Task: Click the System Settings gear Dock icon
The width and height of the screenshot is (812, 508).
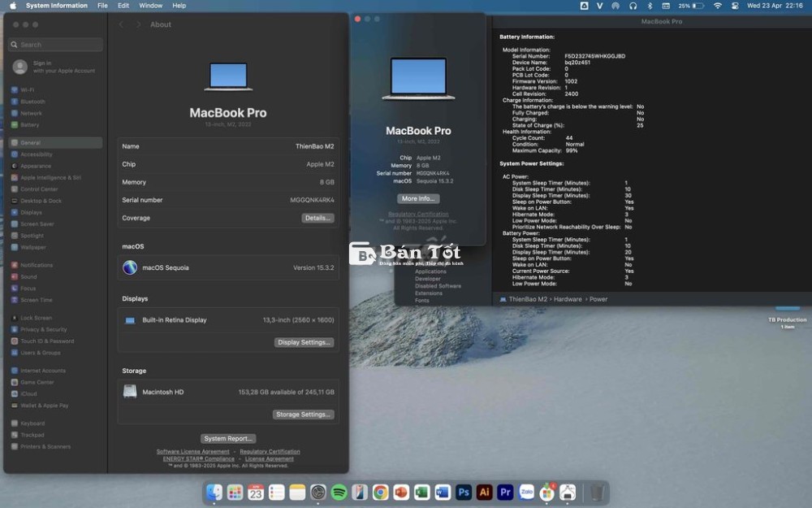Action: tap(318, 492)
